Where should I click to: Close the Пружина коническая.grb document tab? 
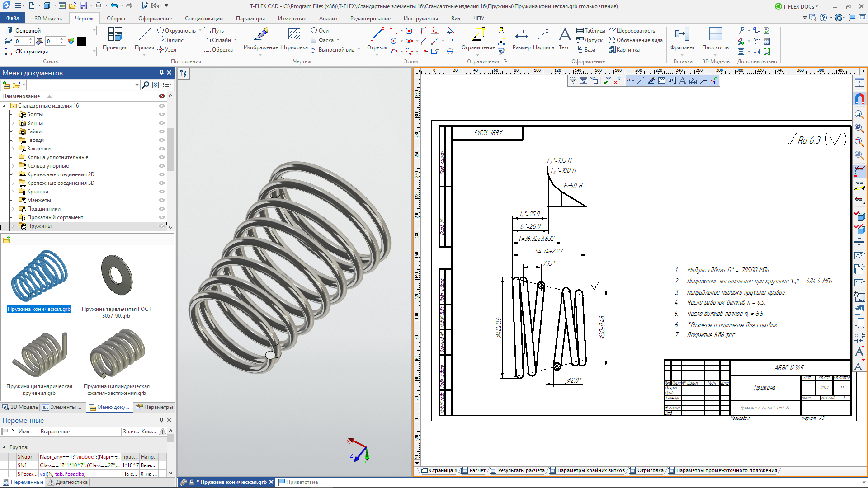click(x=271, y=482)
